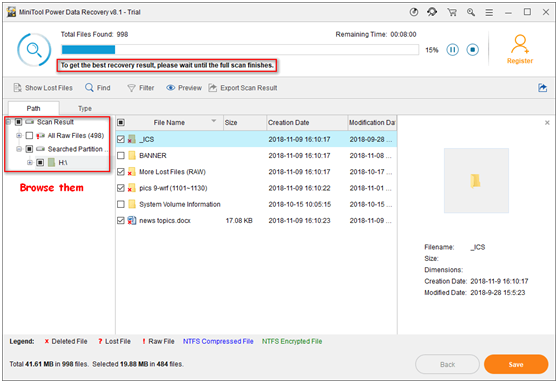
Task: Open the shopping cart icon in title bar
Action: pos(452,12)
